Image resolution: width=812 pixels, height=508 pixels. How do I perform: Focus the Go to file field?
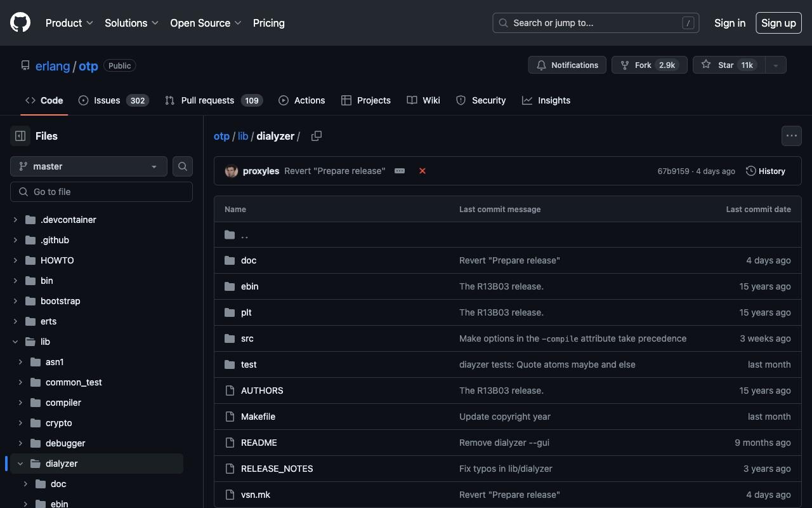point(101,192)
